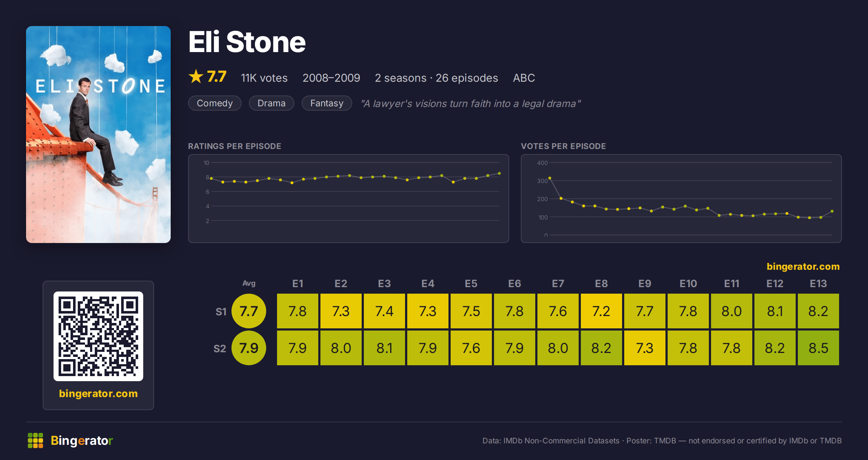Image resolution: width=868 pixels, height=460 pixels.
Task: Click the Bingerator grid logo icon
Action: click(x=35, y=440)
